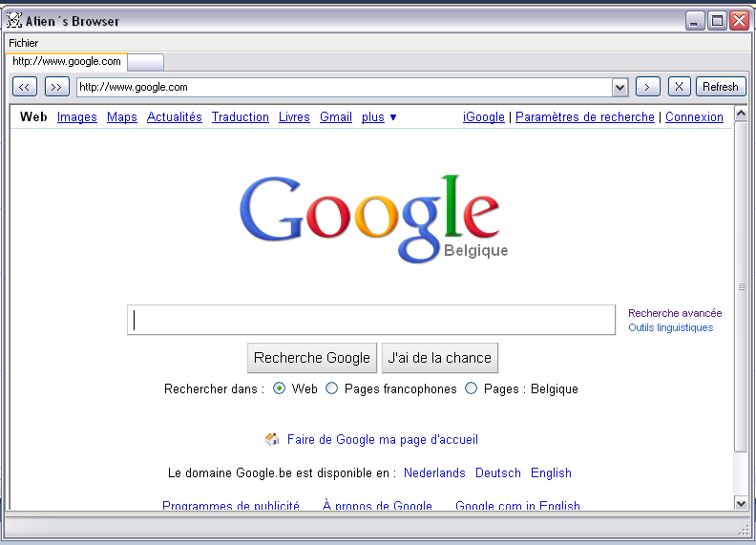The width and height of the screenshot is (756, 545).
Task: Open the Traduction link
Action: coord(241,117)
